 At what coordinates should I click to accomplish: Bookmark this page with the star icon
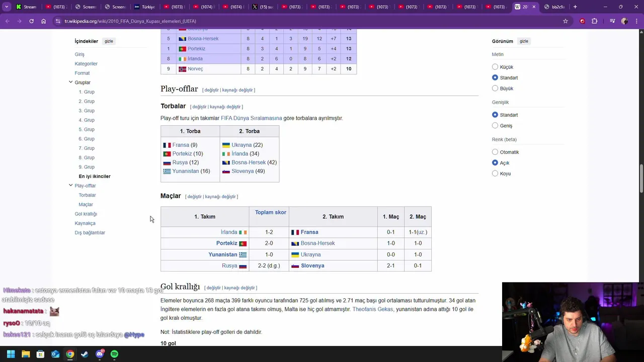coord(566,21)
